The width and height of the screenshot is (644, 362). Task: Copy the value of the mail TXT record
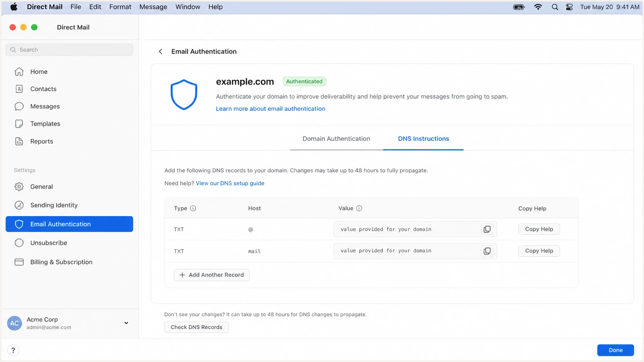point(487,251)
